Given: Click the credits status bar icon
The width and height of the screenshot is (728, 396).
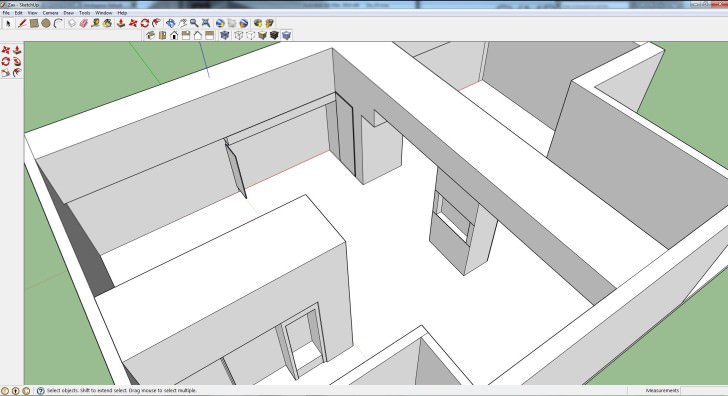Looking at the screenshot, I should tap(15, 391).
